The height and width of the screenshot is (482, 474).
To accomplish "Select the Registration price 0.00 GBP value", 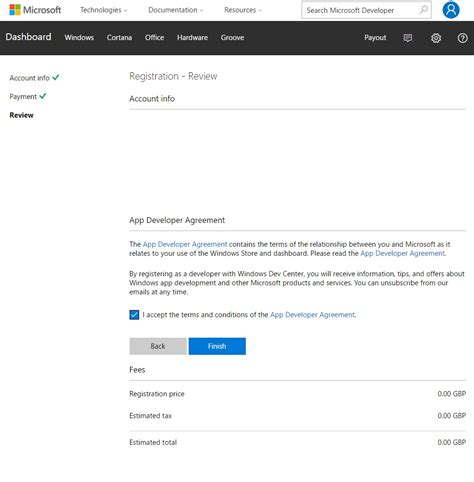I will point(451,394).
